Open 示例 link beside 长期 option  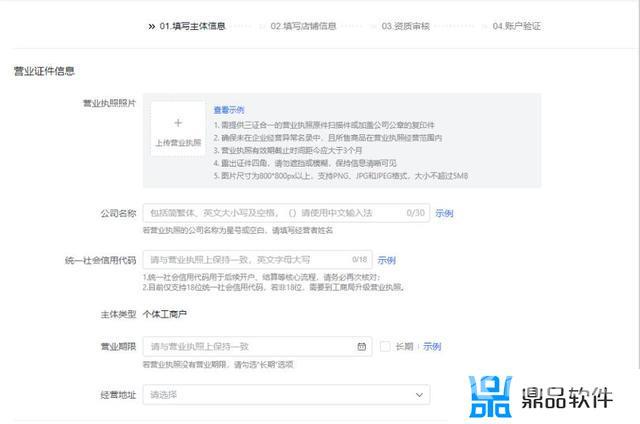432,346
